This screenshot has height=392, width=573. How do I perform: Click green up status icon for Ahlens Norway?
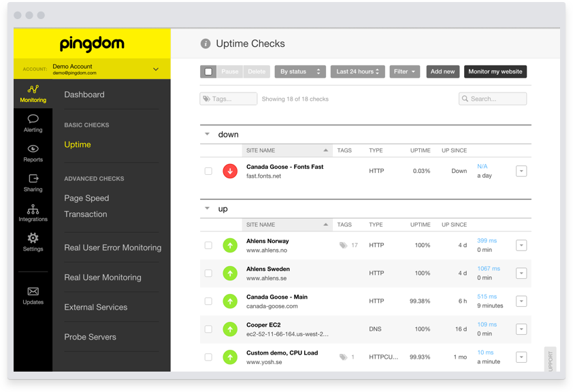(230, 245)
